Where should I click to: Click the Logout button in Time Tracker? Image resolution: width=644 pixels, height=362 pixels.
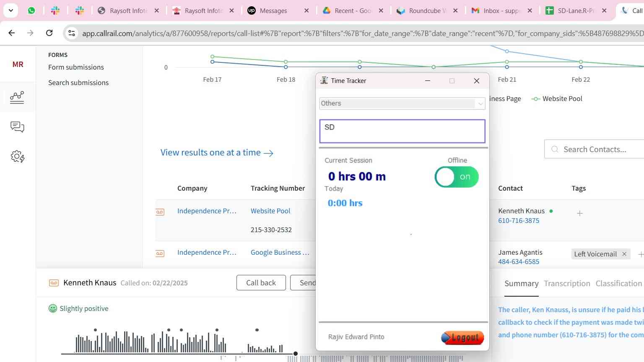click(462, 337)
